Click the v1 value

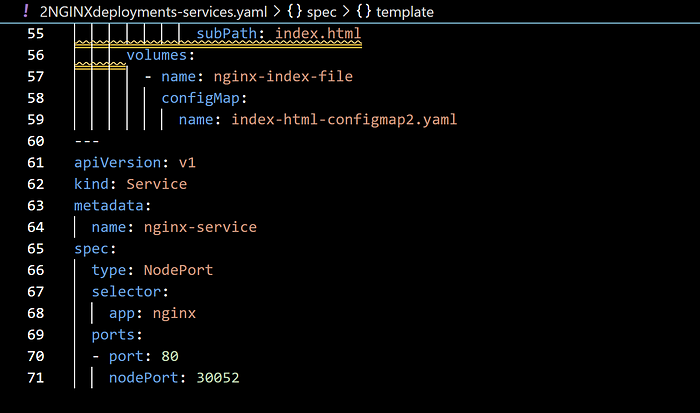click(188, 163)
